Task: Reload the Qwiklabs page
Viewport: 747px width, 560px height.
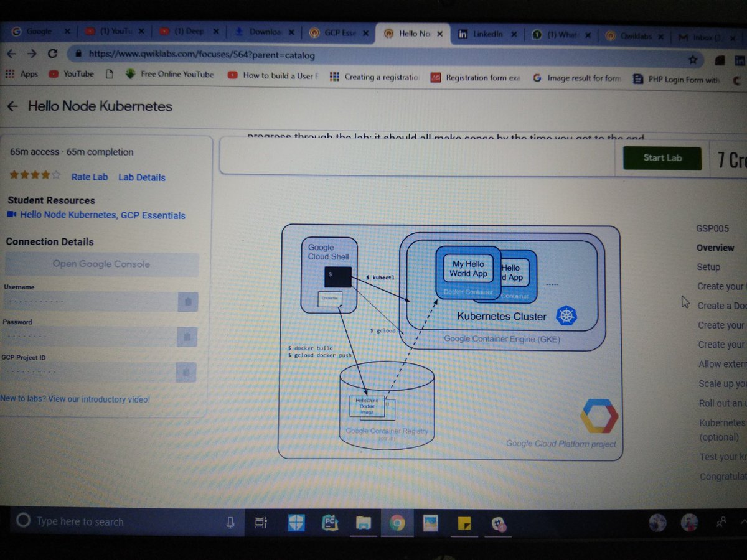Action: tap(52, 54)
